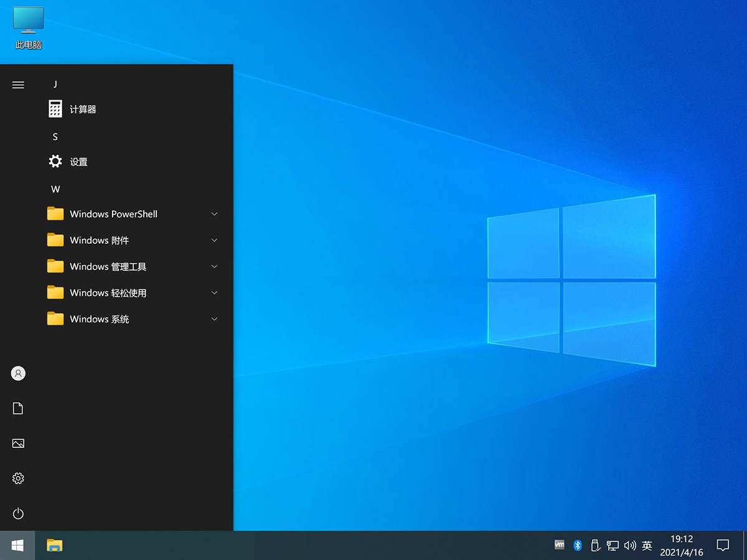Expand the Windows 系统 folder
747x560 pixels.
pos(100,319)
